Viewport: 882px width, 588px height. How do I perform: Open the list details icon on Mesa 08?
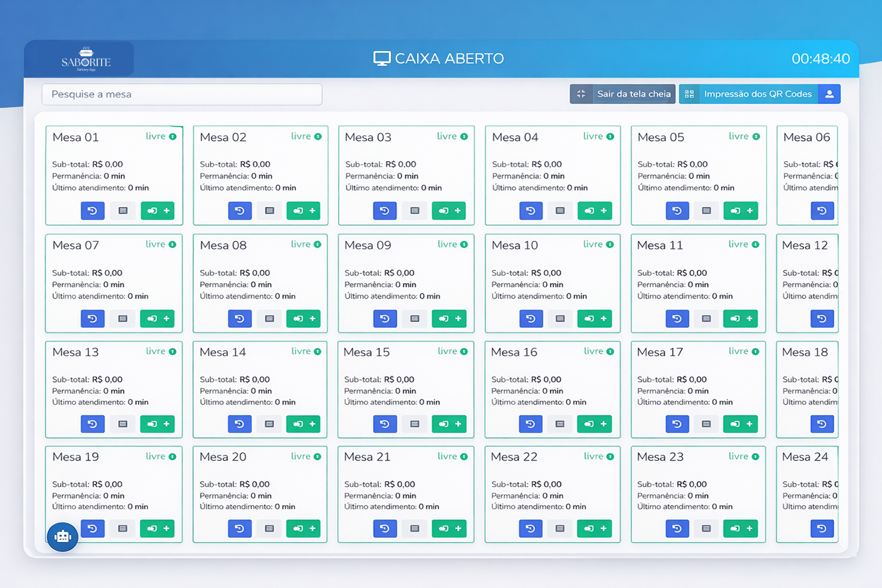(269, 319)
